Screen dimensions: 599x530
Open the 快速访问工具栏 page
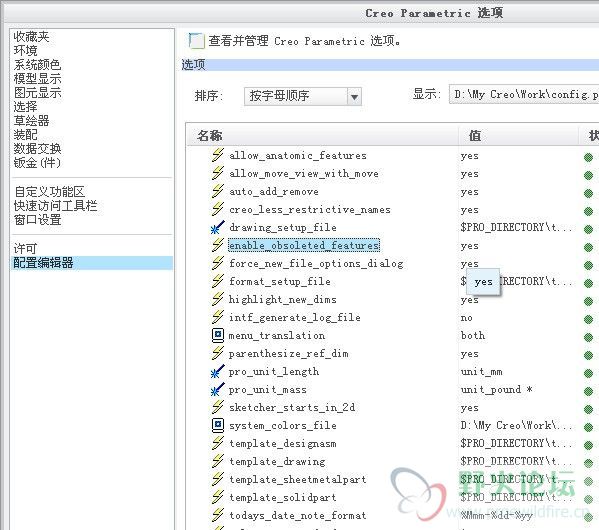click(x=55, y=206)
